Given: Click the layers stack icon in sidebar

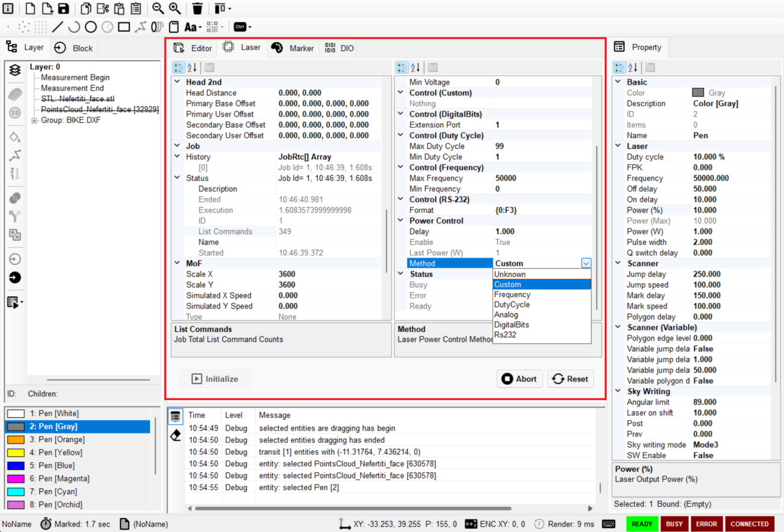Looking at the screenshot, I should click(15, 70).
